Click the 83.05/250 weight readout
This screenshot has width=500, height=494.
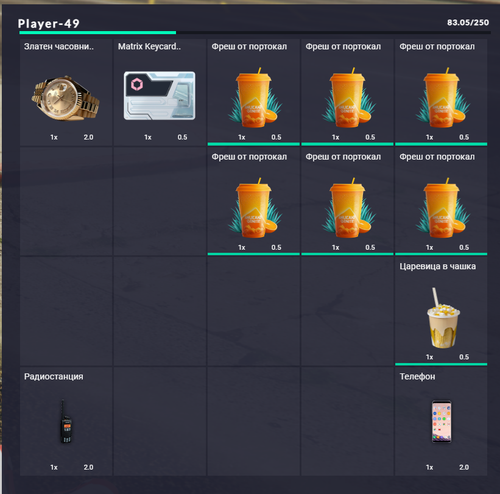click(468, 23)
